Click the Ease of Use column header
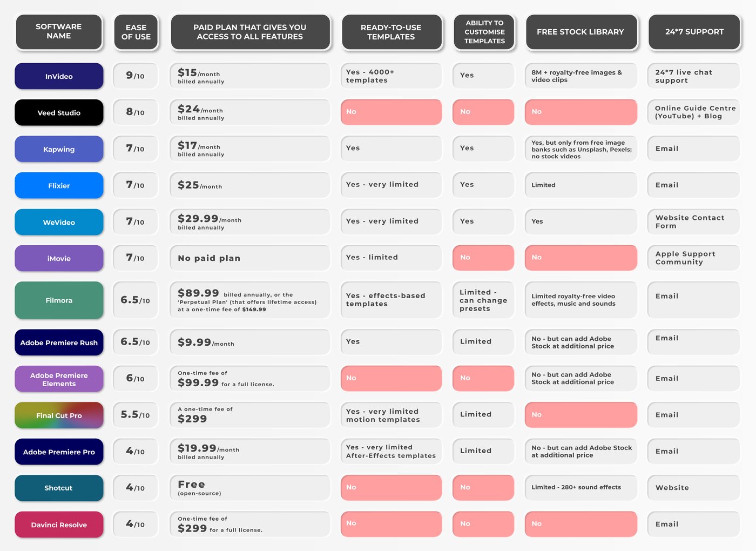Viewport: 756px width, 551px height. 136,32
